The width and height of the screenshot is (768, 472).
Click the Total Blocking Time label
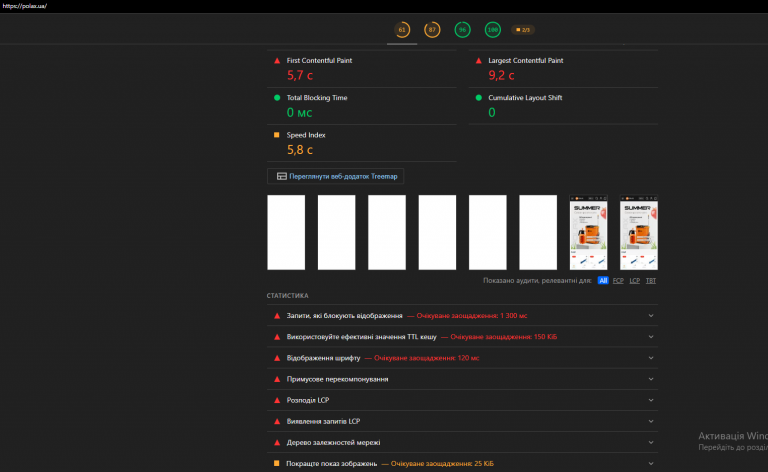(x=317, y=97)
